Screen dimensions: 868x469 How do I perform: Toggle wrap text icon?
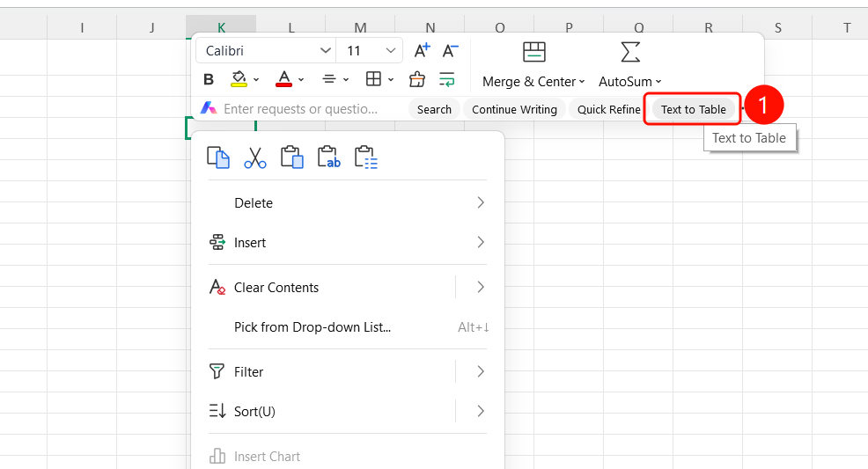(x=446, y=79)
